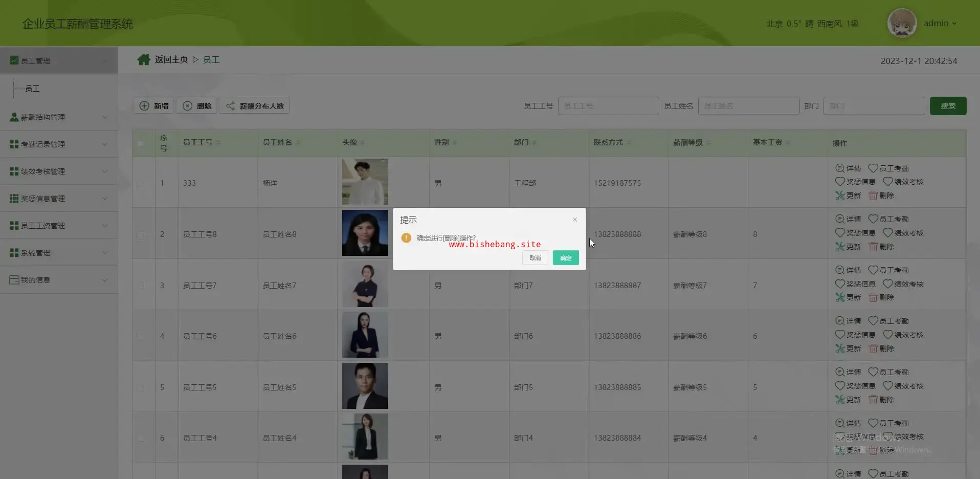Image resolution: width=980 pixels, height=479 pixels.
Task: Cancel the delete prompt with 取消
Action: coord(535,258)
